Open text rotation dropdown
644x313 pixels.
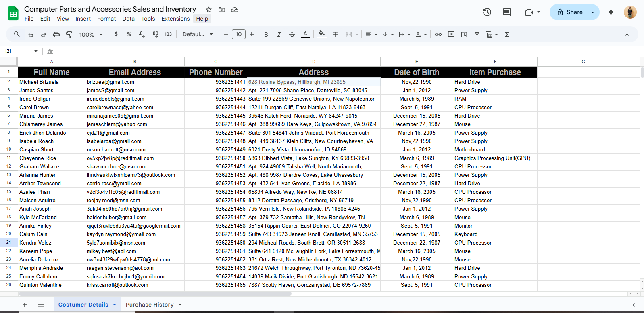coord(421,35)
